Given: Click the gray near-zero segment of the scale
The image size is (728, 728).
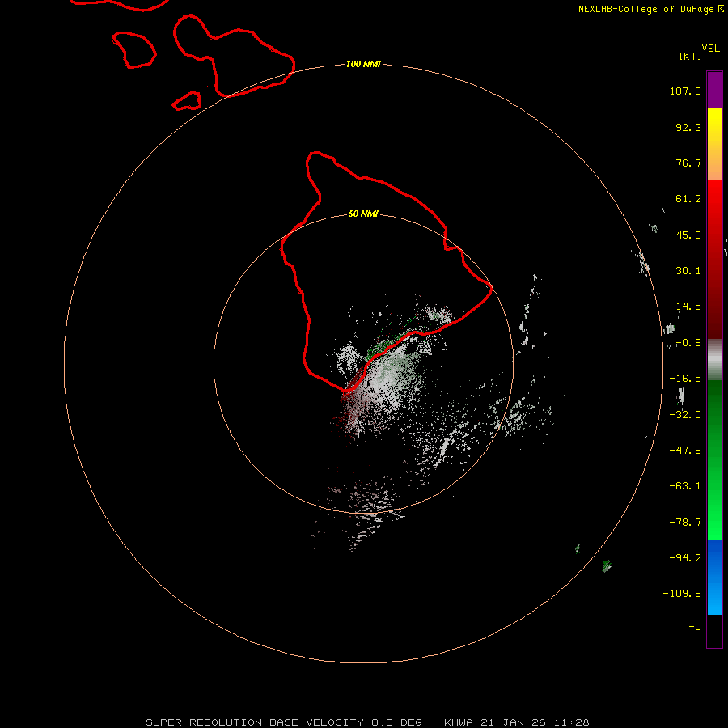Looking at the screenshot, I should pos(714,360).
